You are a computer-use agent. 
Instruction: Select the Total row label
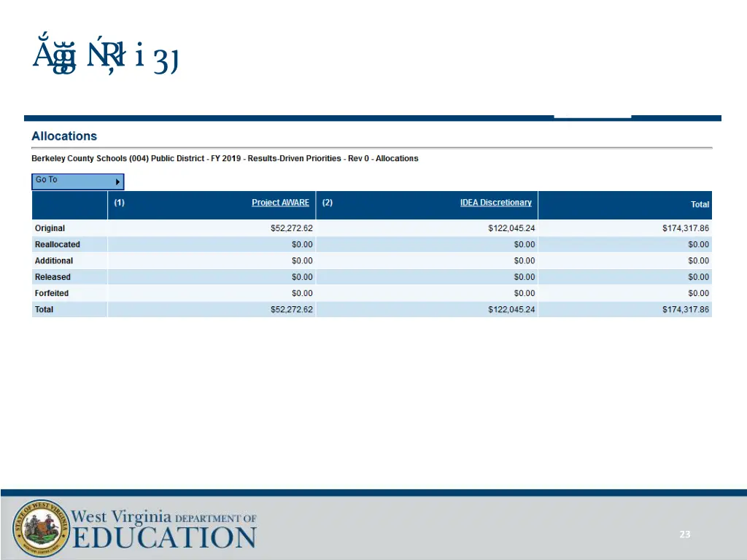pos(44,309)
